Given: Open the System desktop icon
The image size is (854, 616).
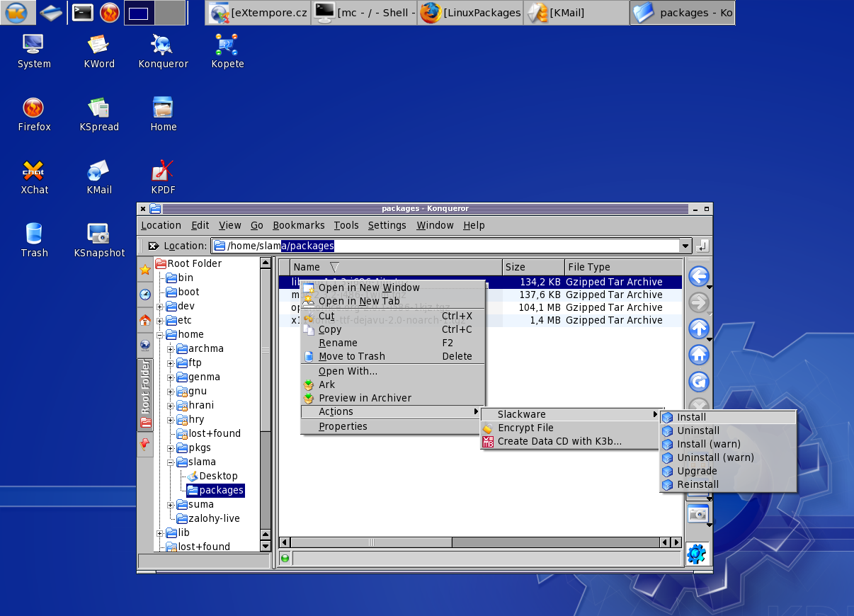Looking at the screenshot, I should point(34,52).
